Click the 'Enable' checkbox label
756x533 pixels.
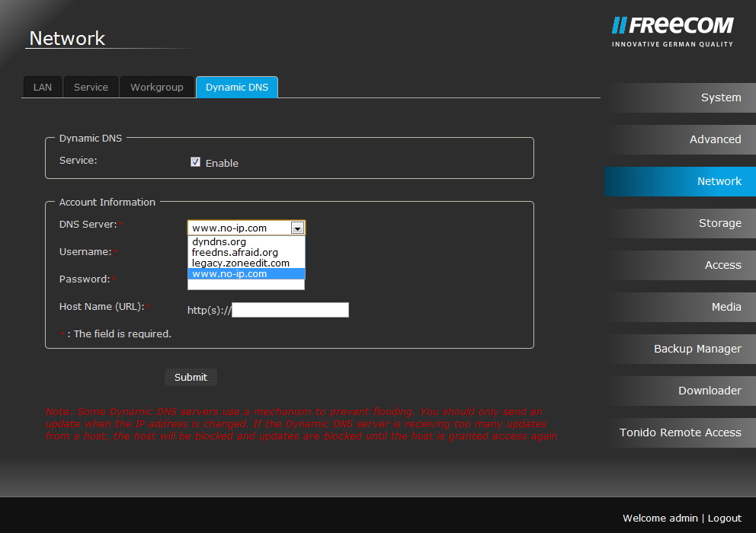pyautogui.click(x=222, y=164)
